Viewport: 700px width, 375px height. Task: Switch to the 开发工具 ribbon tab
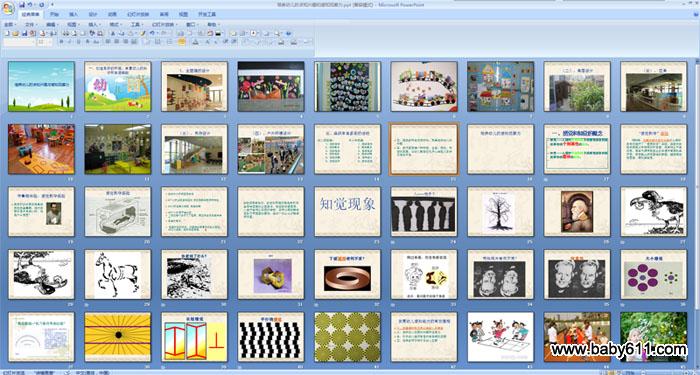pos(207,14)
